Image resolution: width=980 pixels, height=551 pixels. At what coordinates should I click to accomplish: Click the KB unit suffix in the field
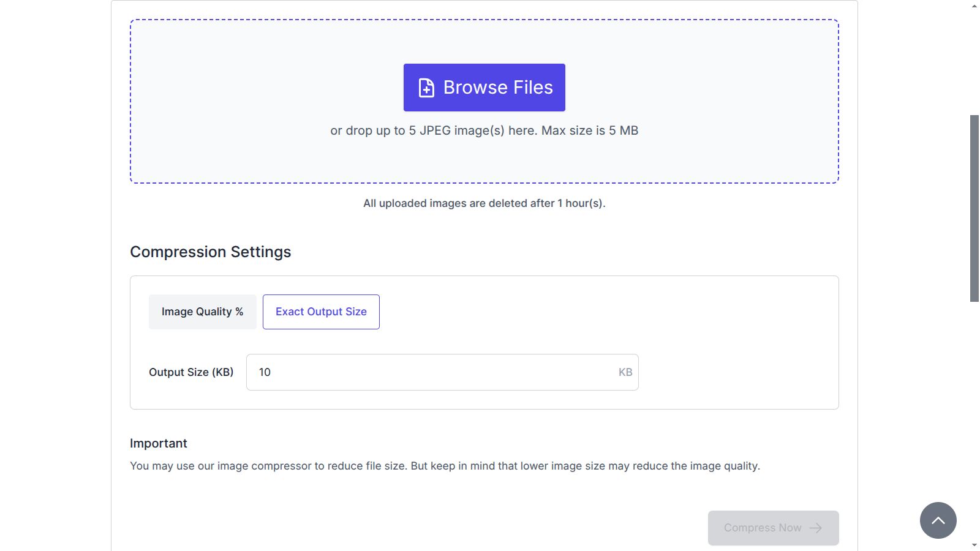click(x=625, y=372)
